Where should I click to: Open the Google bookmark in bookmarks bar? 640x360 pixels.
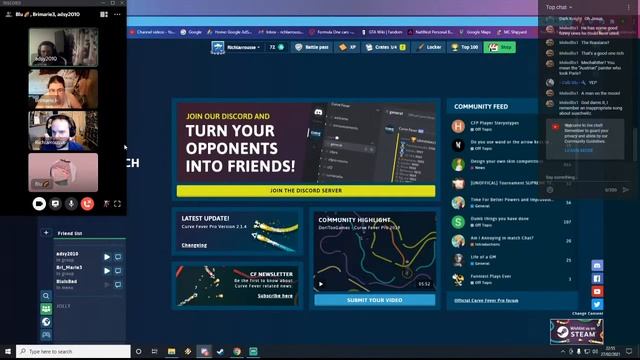191,32
